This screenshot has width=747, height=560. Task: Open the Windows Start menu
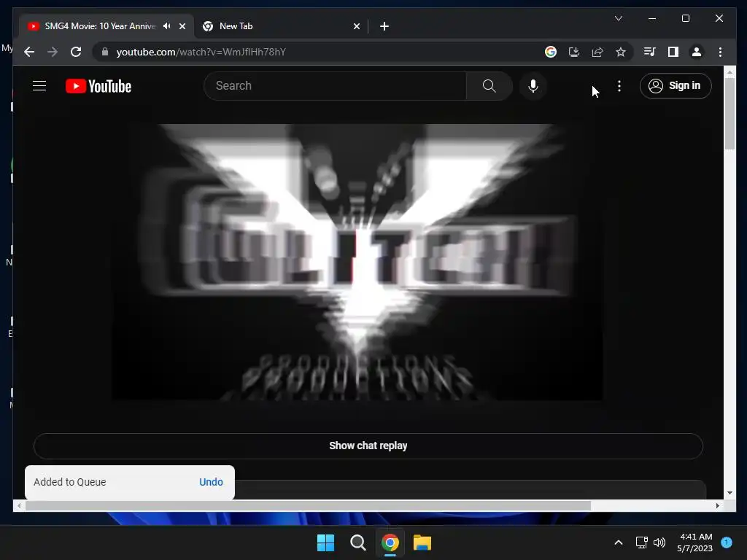(326, 542)
